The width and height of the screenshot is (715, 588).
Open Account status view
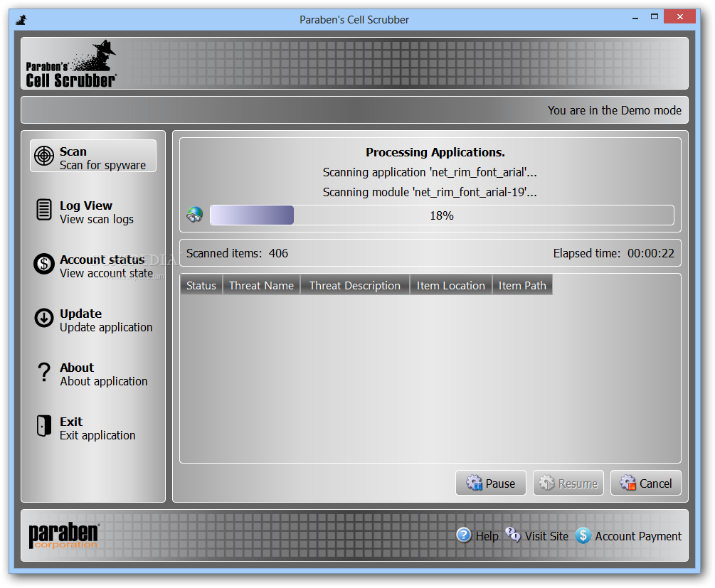[93, 264]
